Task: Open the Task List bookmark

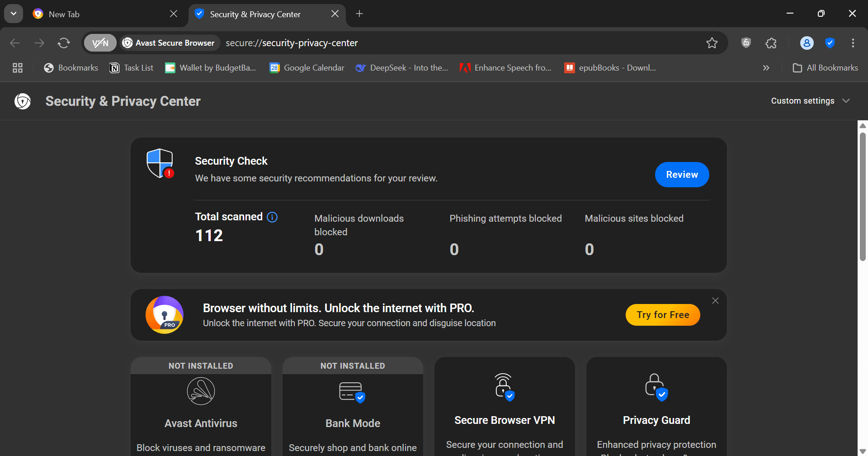Action: [132, 68]
